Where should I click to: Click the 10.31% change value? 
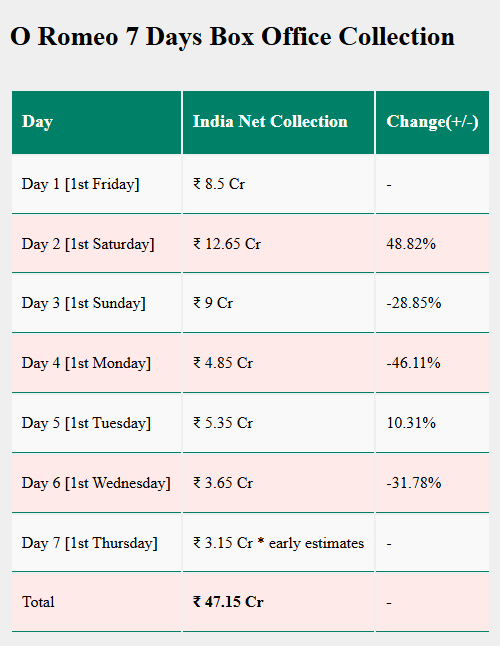[411, 423]
